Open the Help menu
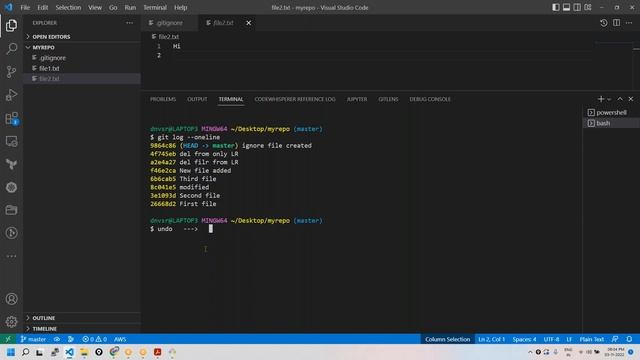This screenshot has width=640, height=360. [180, 7]
